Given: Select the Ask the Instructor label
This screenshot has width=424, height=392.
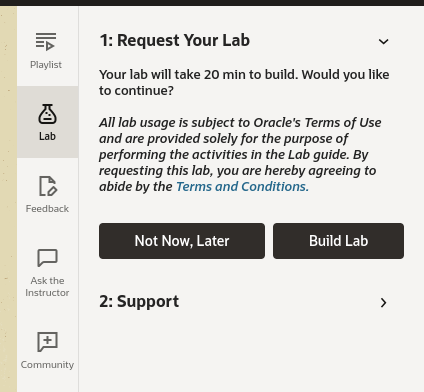Looking at the screenshot, I should 47,287.
